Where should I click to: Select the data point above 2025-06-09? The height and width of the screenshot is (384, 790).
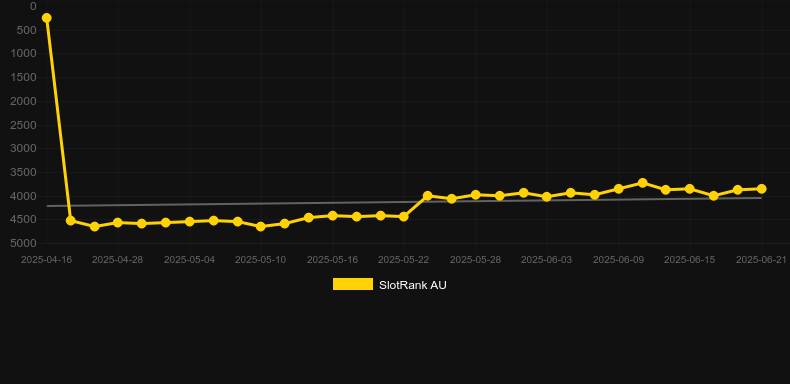pyautogui.click(x=619, y=188)
